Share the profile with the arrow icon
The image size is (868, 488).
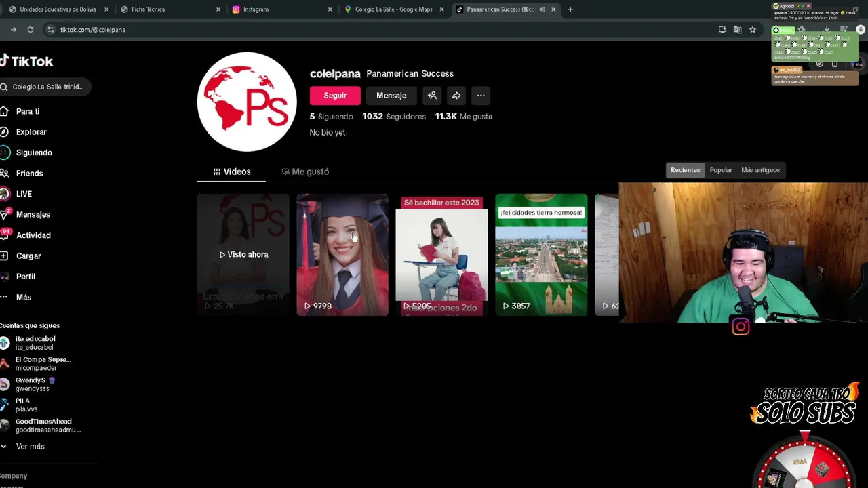click(x=456, y=96)
